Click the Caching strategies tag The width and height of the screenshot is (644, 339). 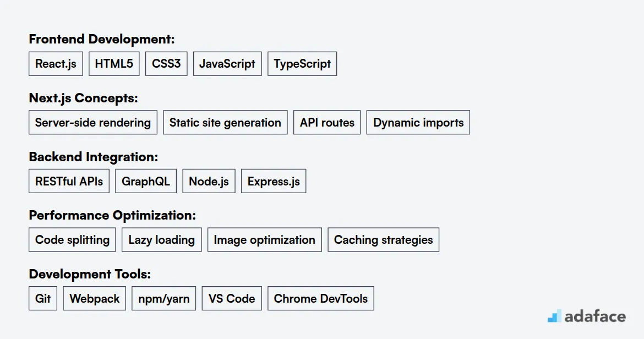coord(384,240)
